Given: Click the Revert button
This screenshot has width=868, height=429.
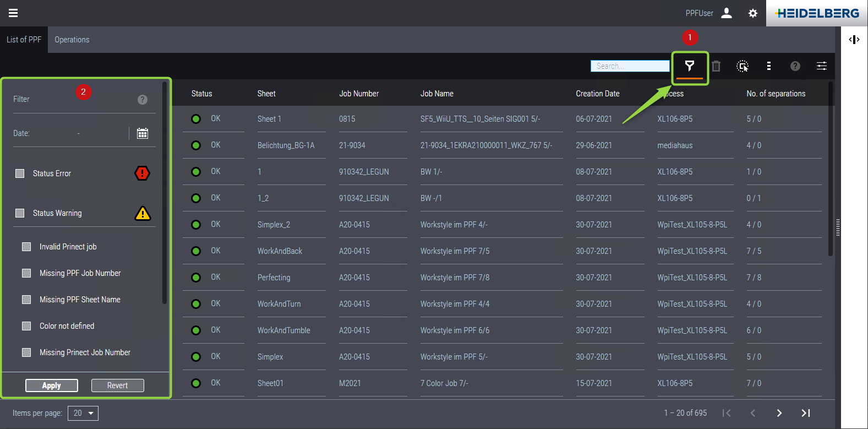Looking at the screenshot, I should [117, 385].
